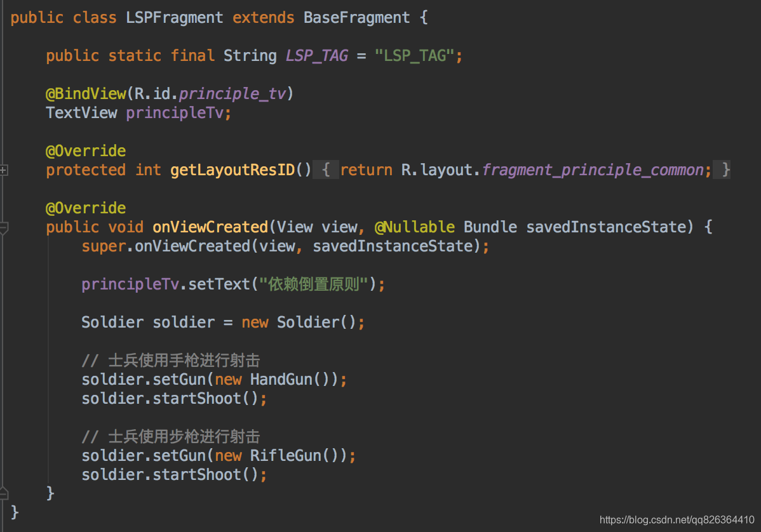
Task: Click the getLayoutResID method name
Action: coord(232,170)
